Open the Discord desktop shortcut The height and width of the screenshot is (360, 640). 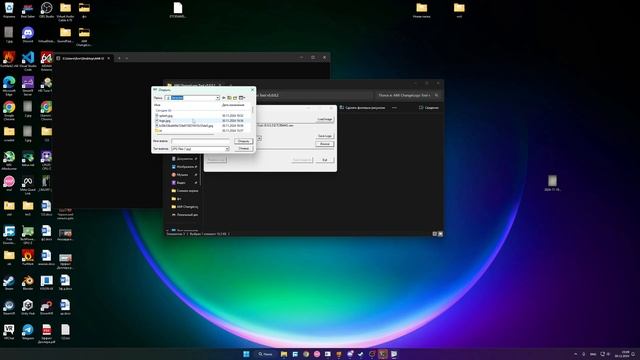coord(28,34)
